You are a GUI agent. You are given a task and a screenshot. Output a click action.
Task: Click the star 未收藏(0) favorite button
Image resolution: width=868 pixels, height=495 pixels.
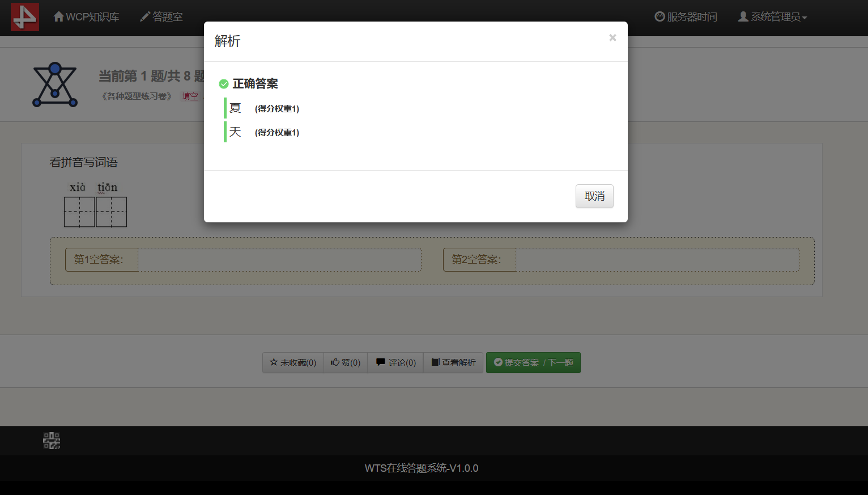293,362
